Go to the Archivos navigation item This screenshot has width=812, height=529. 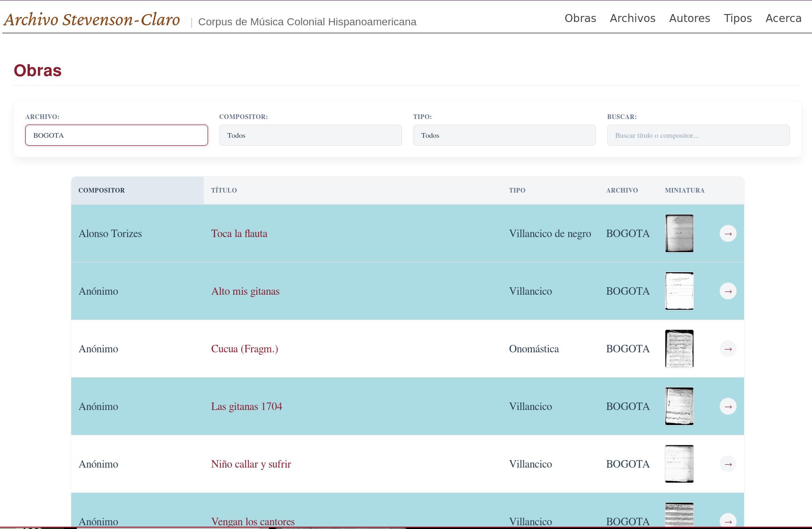[632, 18]
